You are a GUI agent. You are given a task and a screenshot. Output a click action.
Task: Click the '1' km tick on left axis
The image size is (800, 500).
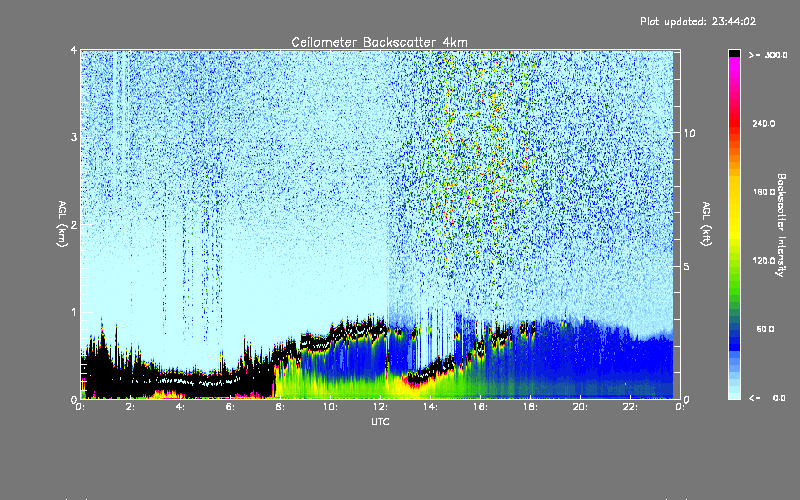point(74,312)
